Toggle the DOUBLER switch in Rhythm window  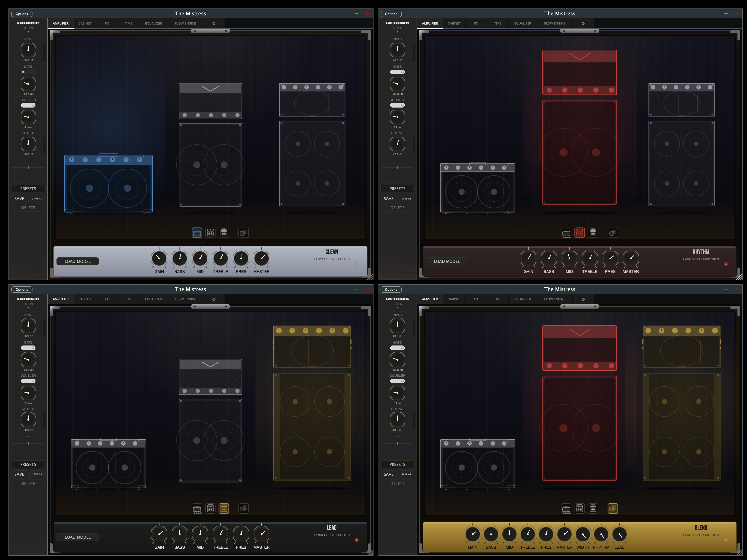click(398, 105)
